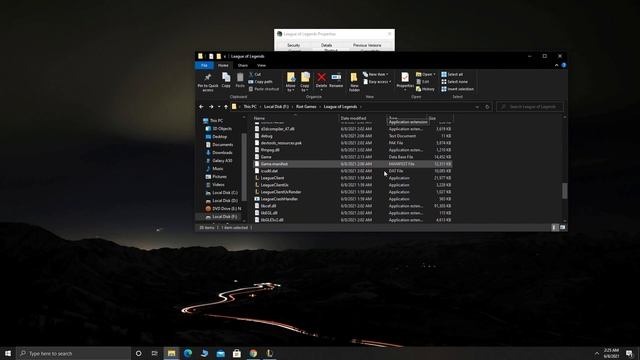Image resolution: width=640 pixels, height=360 pixels.
Task: Open Task View from the taskbar
Action: point(155,353)
